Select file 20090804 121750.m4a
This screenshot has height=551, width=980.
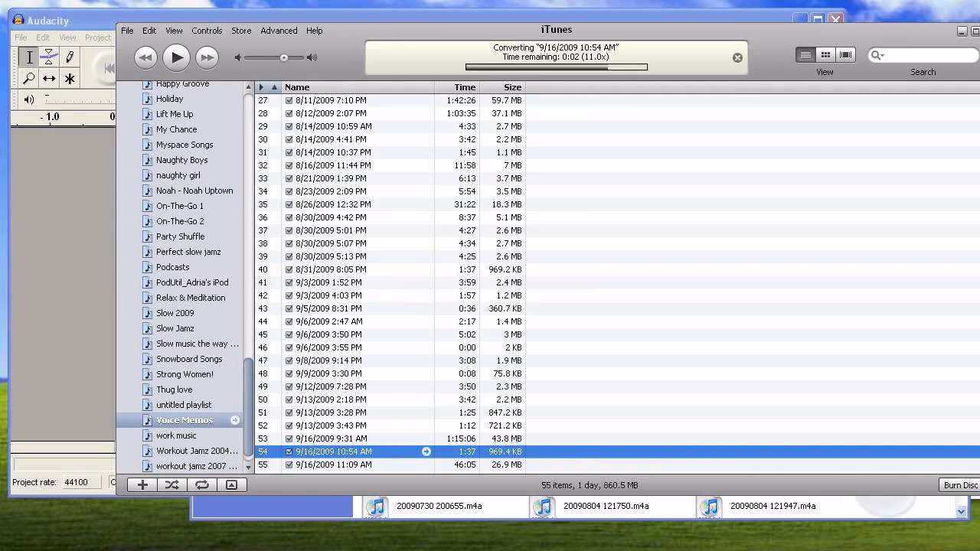[x=606, y=506]
